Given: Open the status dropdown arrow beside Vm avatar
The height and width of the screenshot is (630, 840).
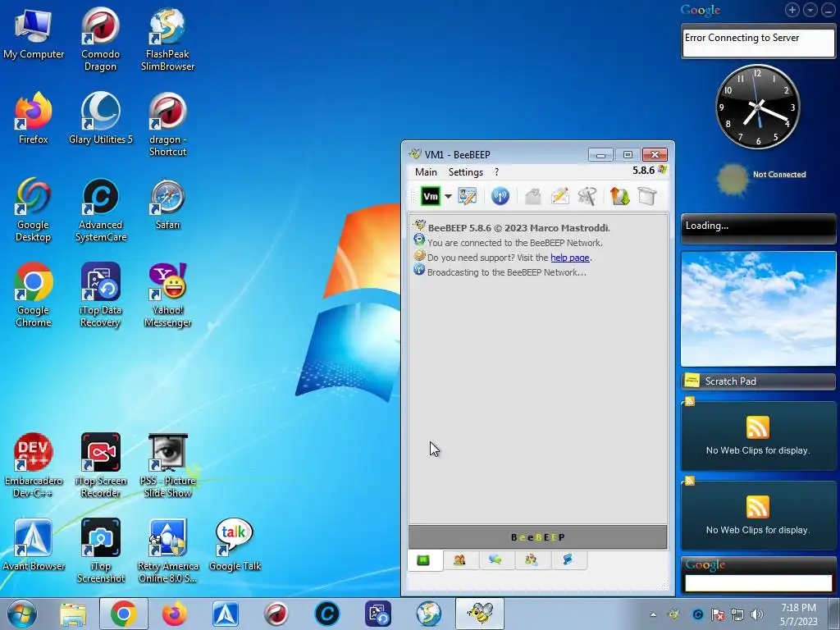Looking at the screenshot, I should click(x=448, y=197).
